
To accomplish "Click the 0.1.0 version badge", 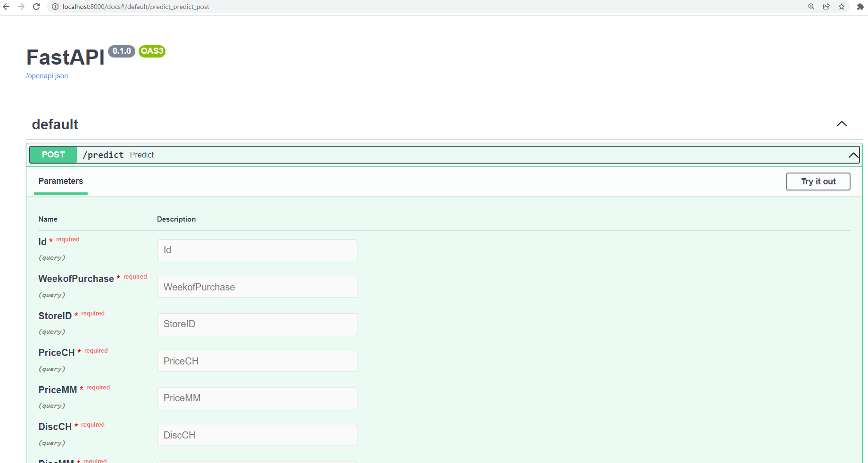I will 122,51.
